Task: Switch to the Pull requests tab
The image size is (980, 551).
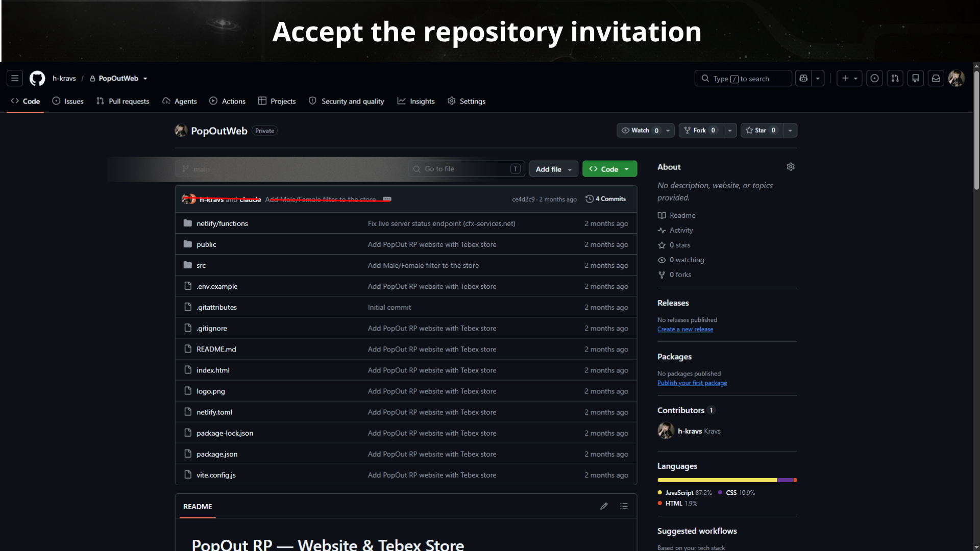Action: click(x=123, y=101)
